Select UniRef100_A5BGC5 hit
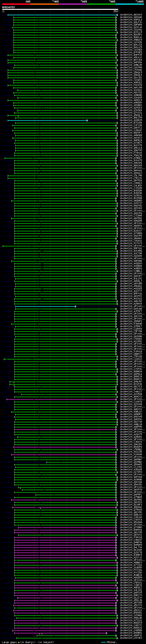 [x=131, y=40]
